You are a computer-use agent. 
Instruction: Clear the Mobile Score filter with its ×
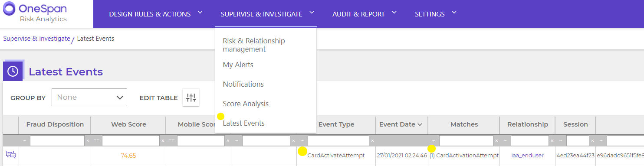(228, 141)
